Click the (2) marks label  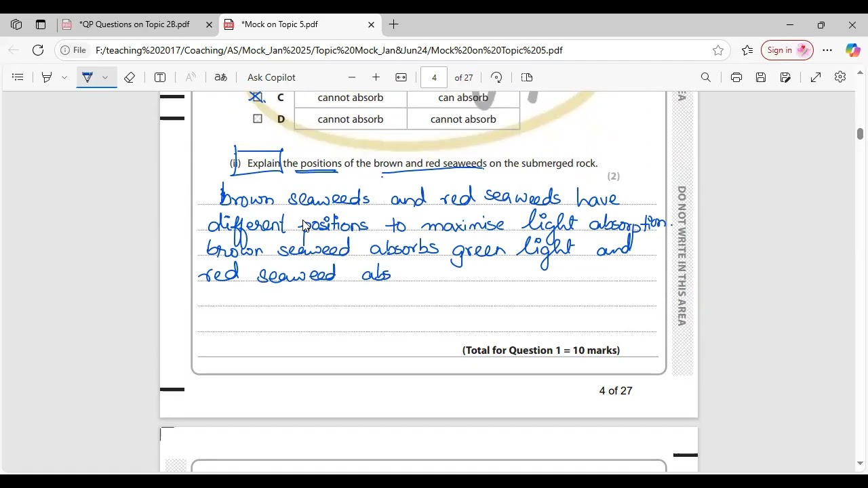(614, 176)
